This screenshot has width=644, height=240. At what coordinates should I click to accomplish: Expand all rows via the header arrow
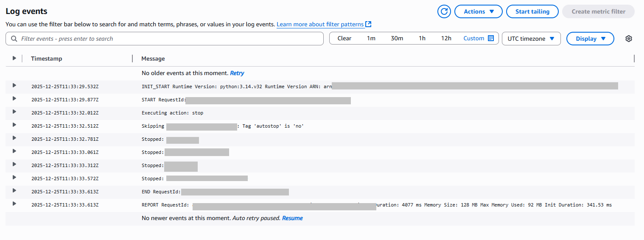click(14, 58)
